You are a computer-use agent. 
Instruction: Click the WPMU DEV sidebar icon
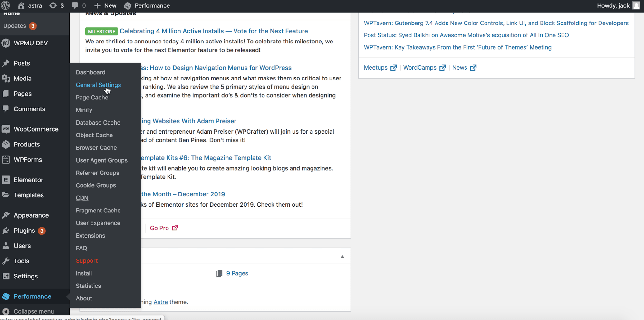[x=6, y=43]
